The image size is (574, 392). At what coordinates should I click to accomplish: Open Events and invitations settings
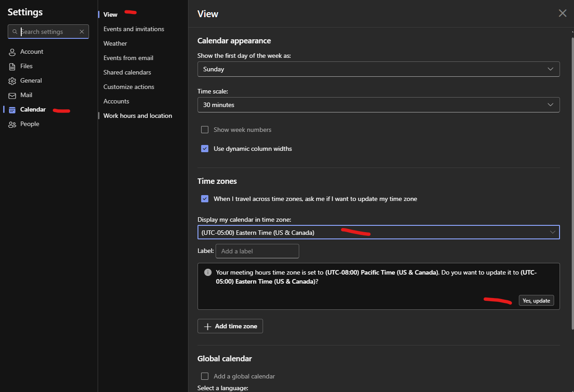click(134, 29)
